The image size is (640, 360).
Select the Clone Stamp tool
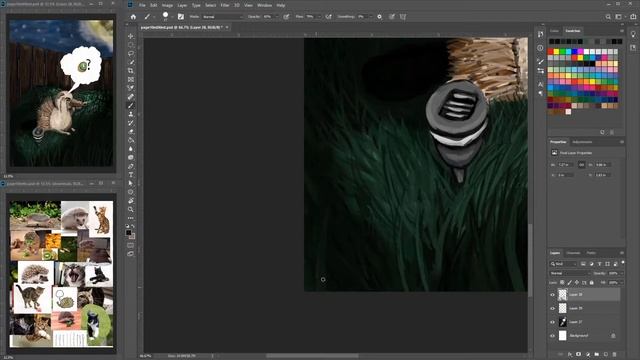[x=131, y=114]
